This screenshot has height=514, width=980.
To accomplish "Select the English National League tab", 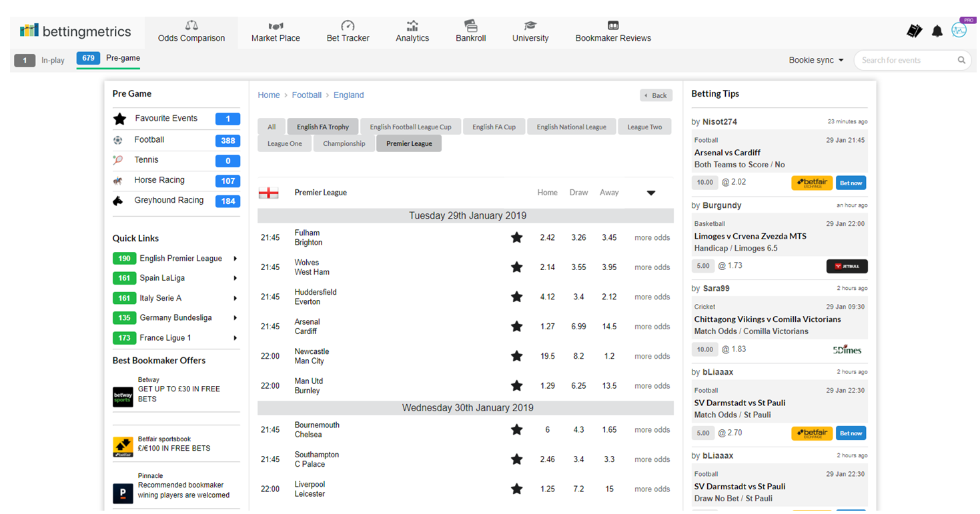I will point(572,127).
